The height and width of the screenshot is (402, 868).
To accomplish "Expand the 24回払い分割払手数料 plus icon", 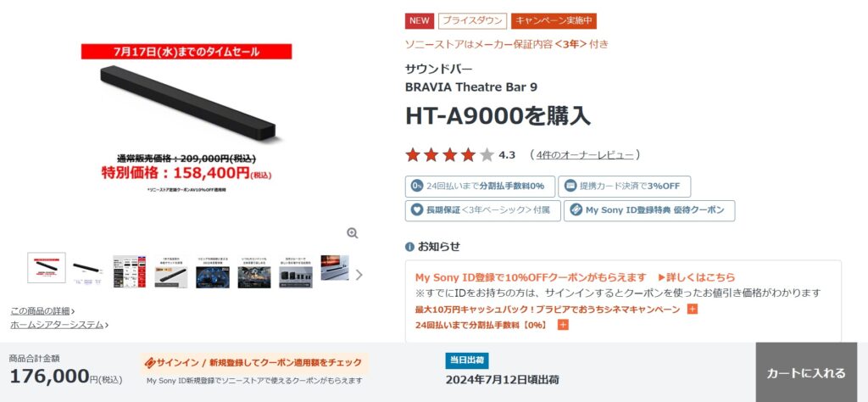I will pos(563,325).
